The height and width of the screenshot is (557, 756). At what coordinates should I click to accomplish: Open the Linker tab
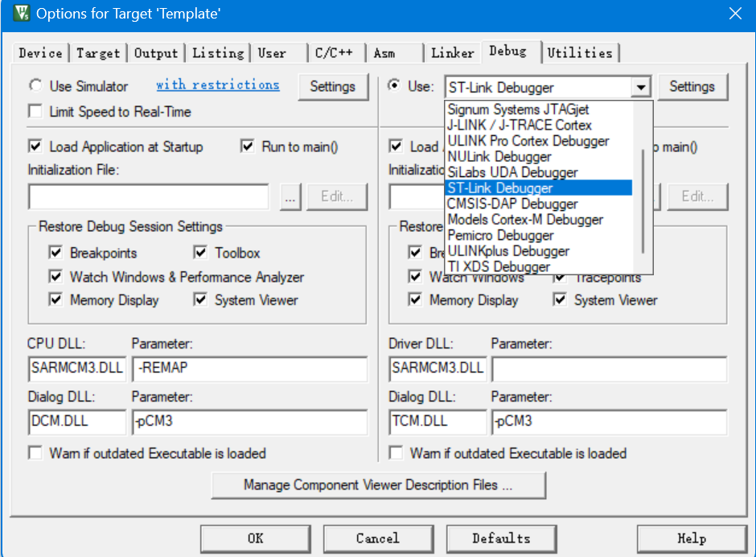click(x=452, y=53)
